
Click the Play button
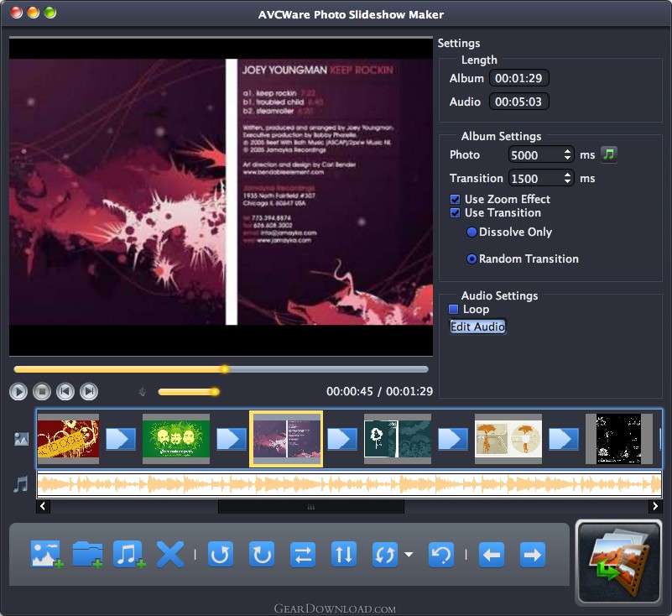tap(18, 391)
